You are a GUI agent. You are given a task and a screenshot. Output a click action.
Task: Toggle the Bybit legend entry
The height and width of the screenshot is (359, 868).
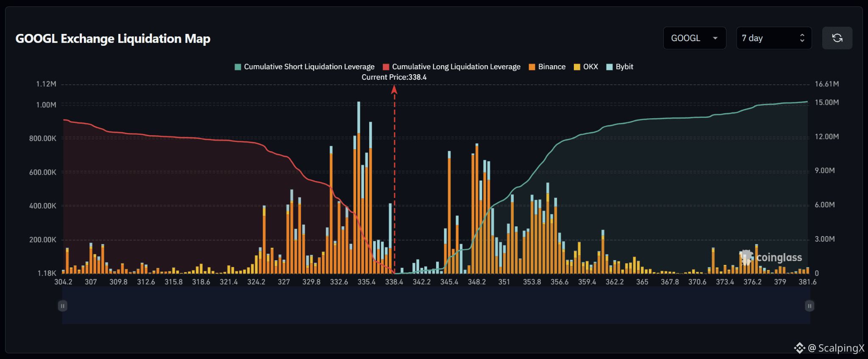[620, 67]
